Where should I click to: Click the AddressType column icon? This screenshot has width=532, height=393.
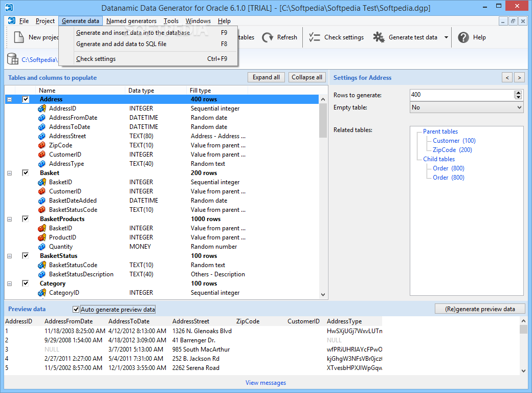click(x=42, y=164)
